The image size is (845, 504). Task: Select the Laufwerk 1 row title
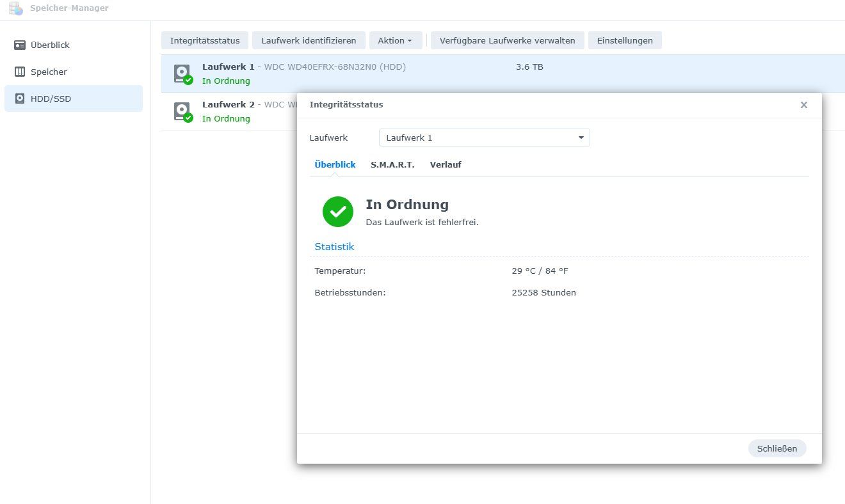click(x=228, y=67)
